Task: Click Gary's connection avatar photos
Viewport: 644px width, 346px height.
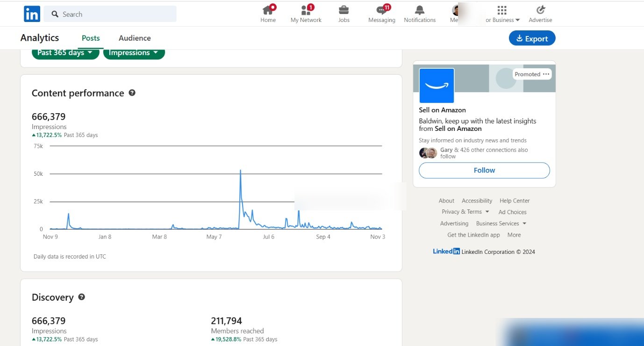Action: pos(428,153)
